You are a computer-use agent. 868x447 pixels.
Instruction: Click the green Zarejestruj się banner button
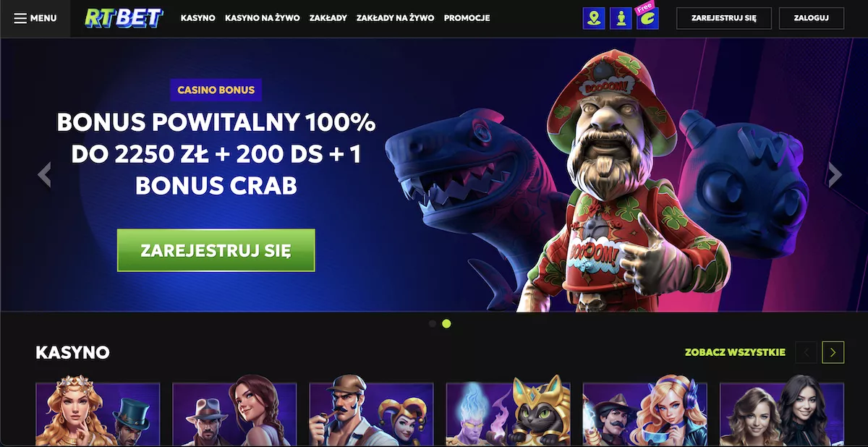pyautogui.click(x=216, y=250)
